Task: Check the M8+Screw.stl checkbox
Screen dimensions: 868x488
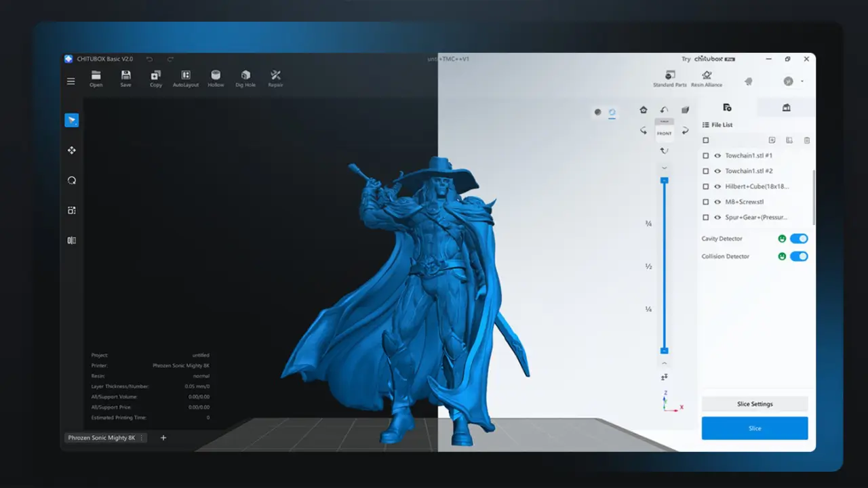Action: point(706,202)
